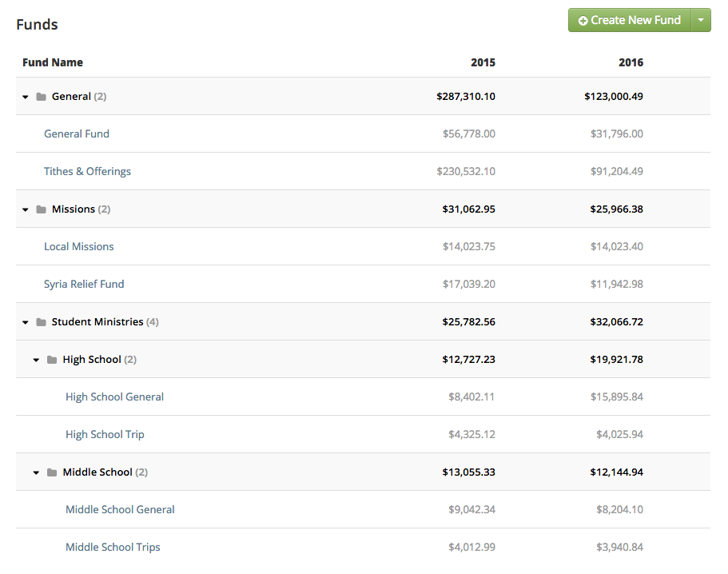Viewport: 728px width, 574px height.
Task: Click the Create New Fund button
Action: tap(634, 19)
